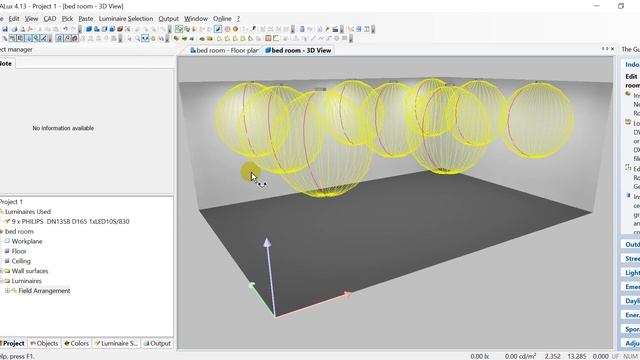The height and width of the screenshot is (360, 640).
Task: Select Ceiling in project tree
Action: 21,261
